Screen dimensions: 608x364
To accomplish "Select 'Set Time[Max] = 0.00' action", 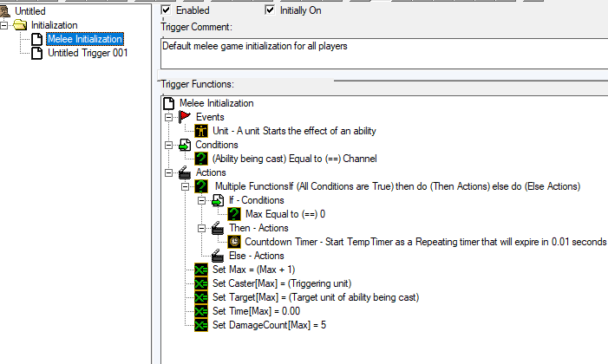I will tap(257, 311).
